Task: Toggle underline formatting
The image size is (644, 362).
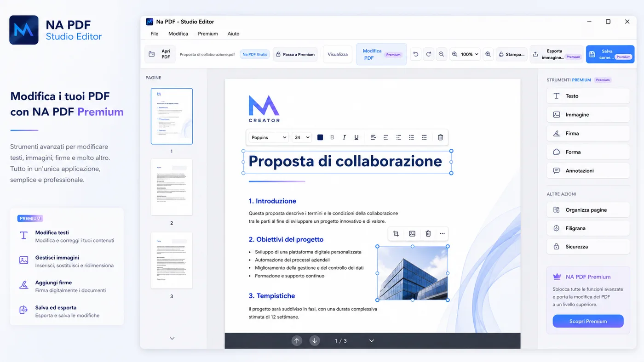Action: pyautogui.click(x=356, y=137)
